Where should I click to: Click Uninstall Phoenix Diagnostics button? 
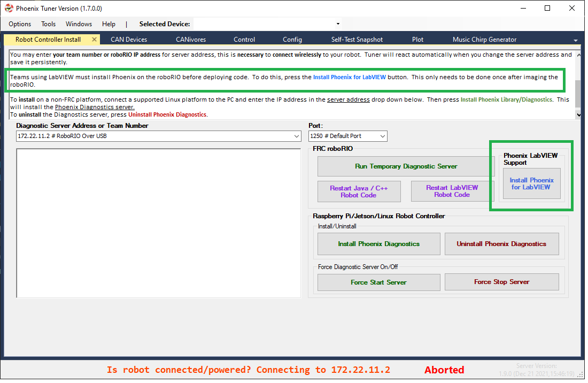coord(501,244)
